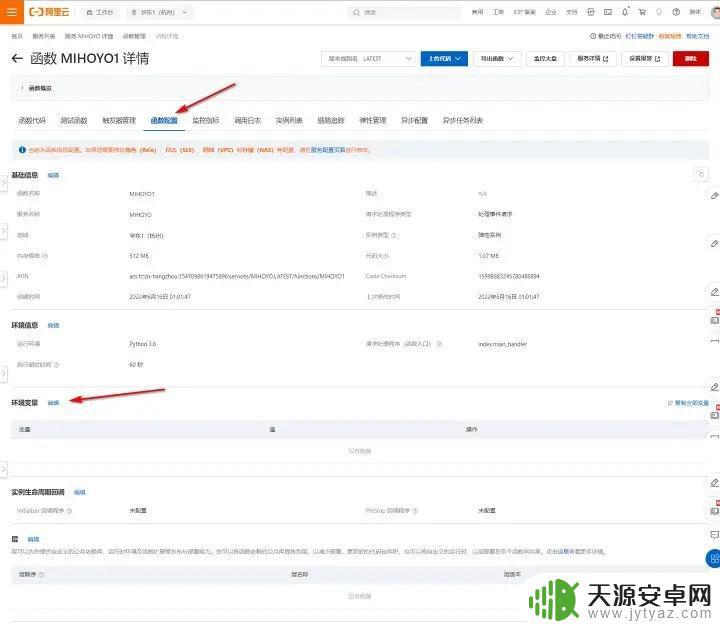Click the 监控大盘 button
This screenshot has width=720, height=628.
coord(545,59)
